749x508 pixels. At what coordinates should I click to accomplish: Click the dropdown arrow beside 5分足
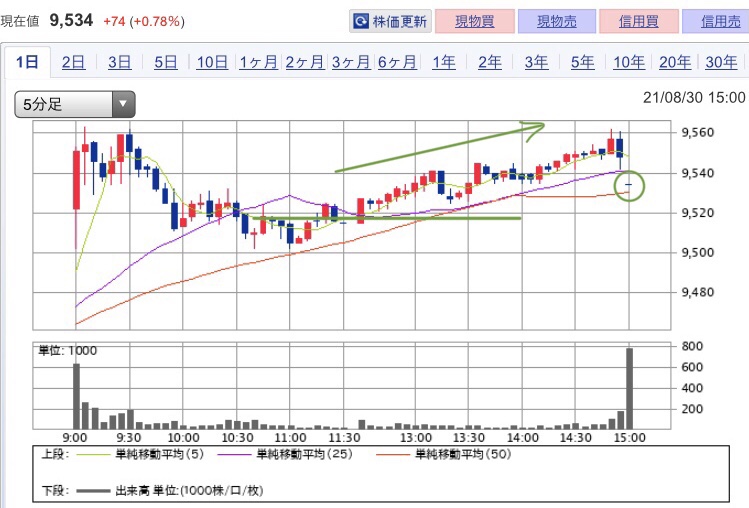click(x=123, y=104)
